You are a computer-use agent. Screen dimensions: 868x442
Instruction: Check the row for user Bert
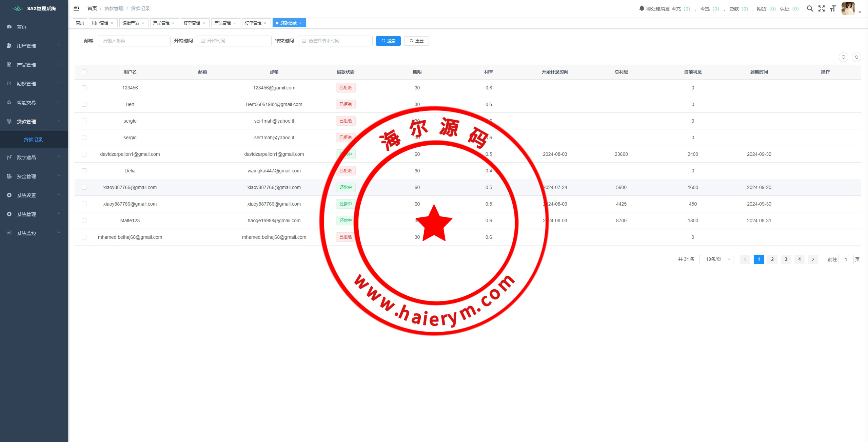(x=84, y=104)
